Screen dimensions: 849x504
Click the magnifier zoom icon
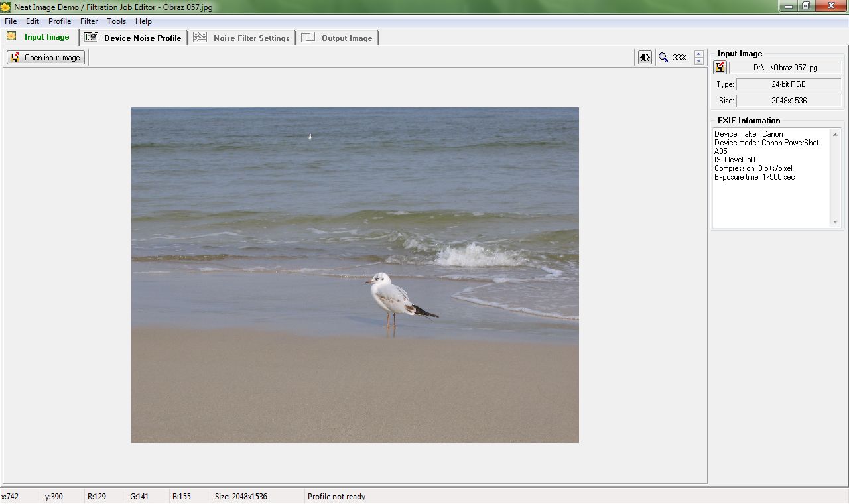[x=663, y=58]
